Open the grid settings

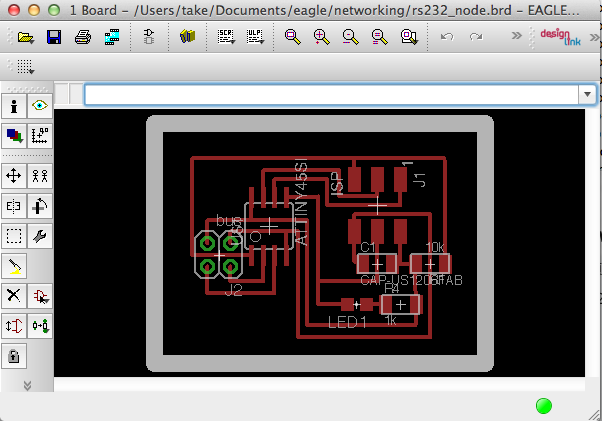(25, 67)
